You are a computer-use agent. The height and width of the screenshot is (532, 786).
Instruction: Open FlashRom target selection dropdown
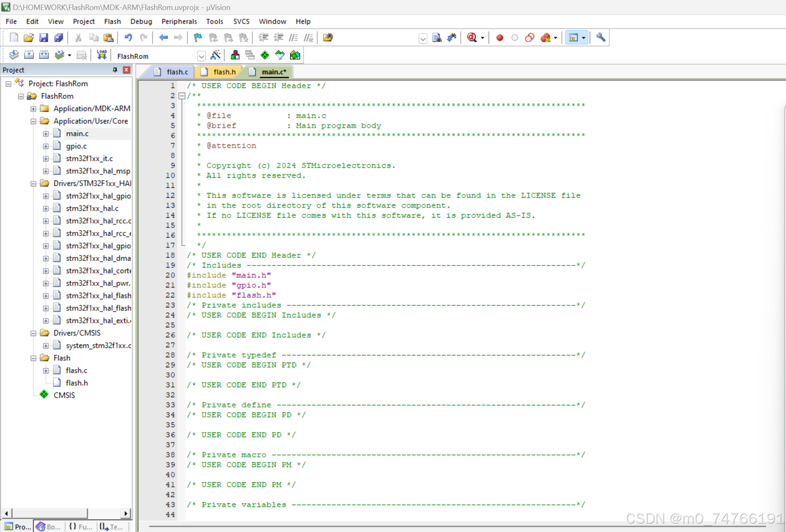[x=201, y=56]
